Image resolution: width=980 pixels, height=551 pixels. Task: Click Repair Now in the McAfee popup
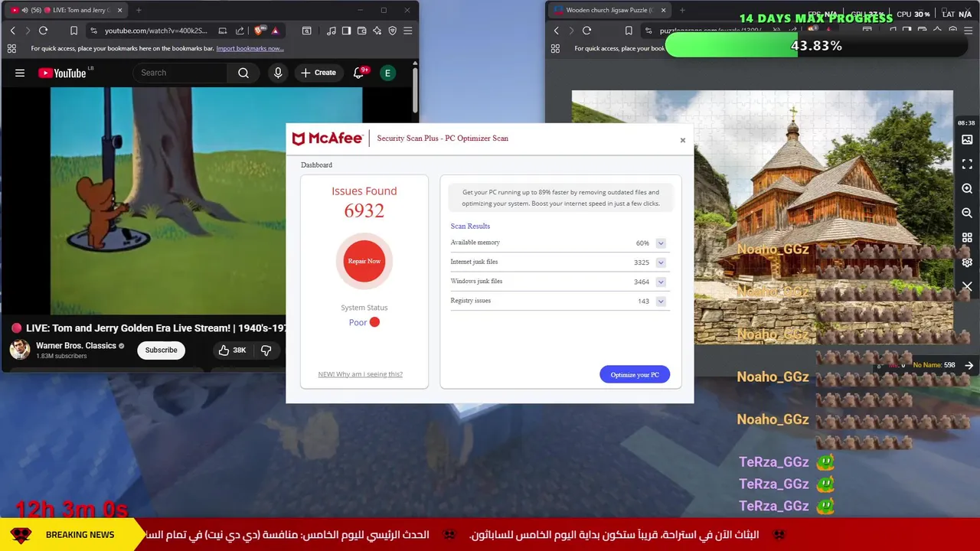point(364,261)
